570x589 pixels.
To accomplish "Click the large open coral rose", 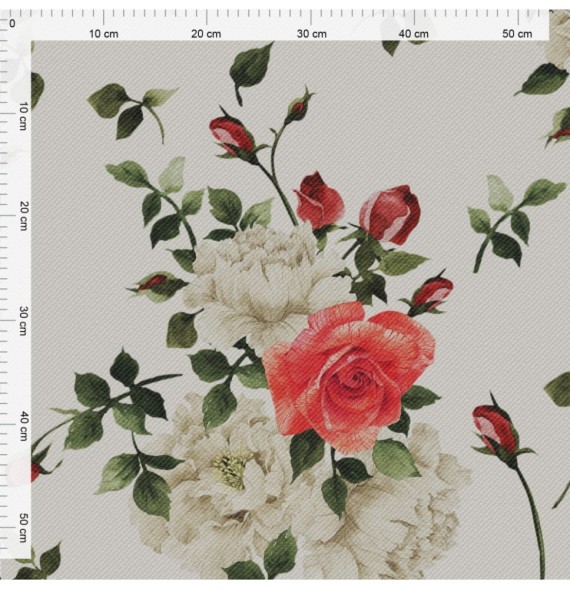I will (x=349, y=376).
